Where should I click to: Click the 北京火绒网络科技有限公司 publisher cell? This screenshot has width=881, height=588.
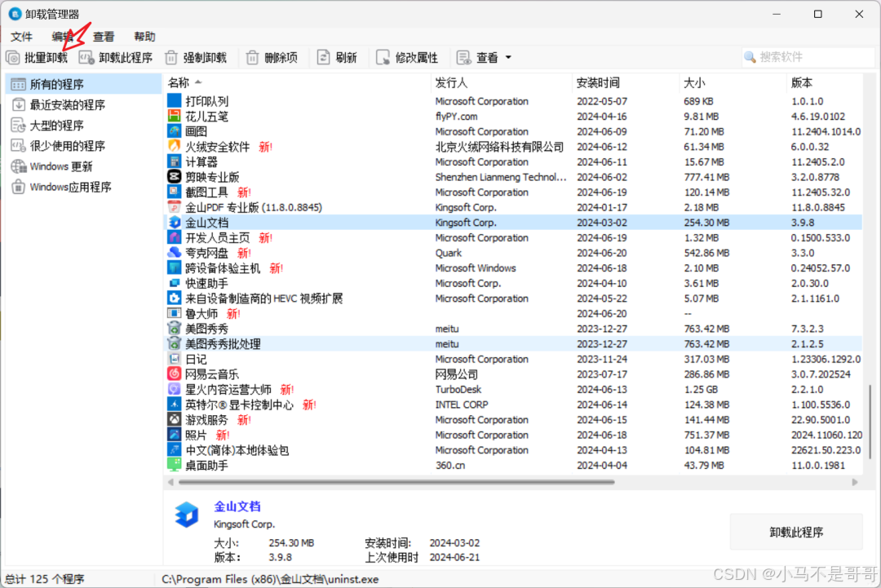click(499, 147)
